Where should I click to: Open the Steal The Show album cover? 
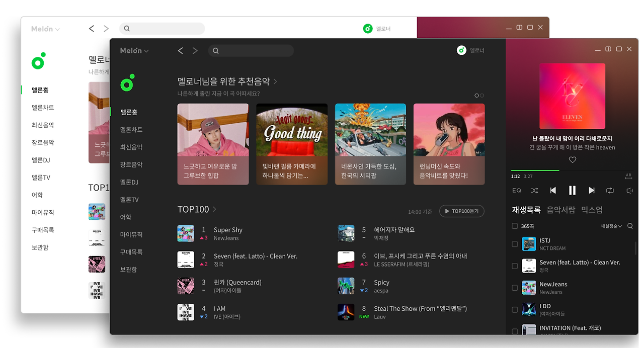346,312
